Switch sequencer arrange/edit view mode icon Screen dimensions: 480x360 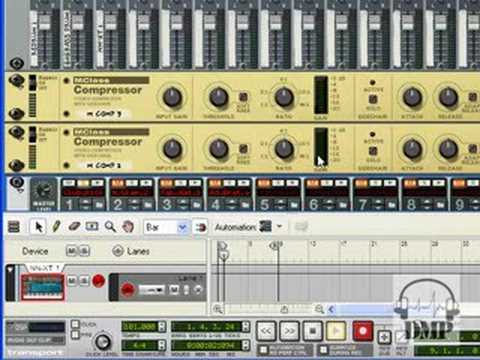coord(14,227)
